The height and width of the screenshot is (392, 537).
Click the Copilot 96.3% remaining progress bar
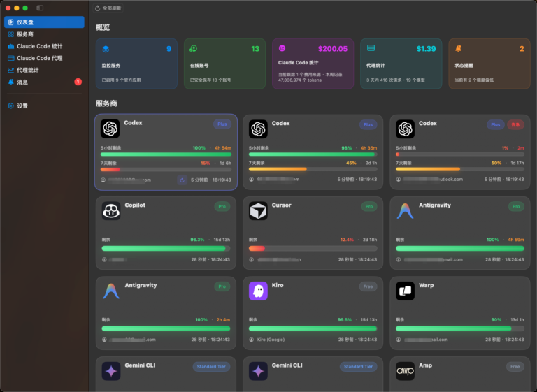point(166,249)
